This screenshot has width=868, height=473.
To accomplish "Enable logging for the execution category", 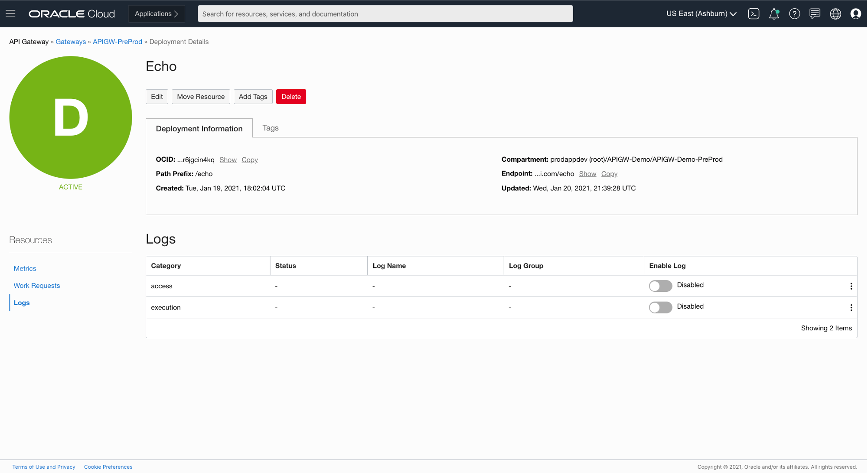I will click(660, 307).
